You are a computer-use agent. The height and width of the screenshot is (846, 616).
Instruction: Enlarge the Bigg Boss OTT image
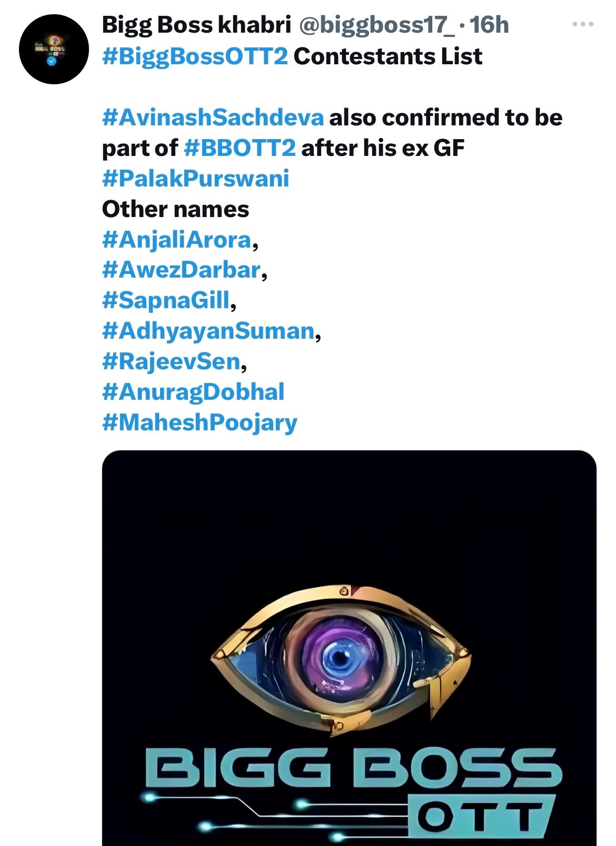(x=349, y=648)
